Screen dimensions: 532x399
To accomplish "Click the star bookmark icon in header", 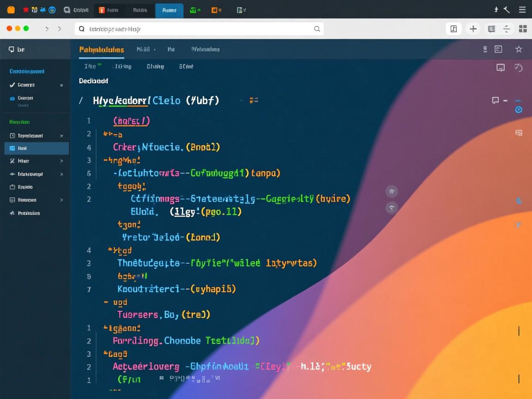I will pyautogui.click(x=519, y=49).
